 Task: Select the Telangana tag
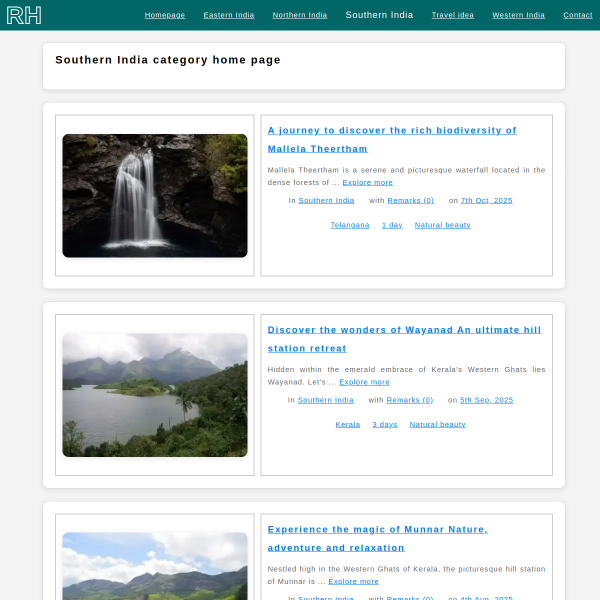tap(350, 225)
